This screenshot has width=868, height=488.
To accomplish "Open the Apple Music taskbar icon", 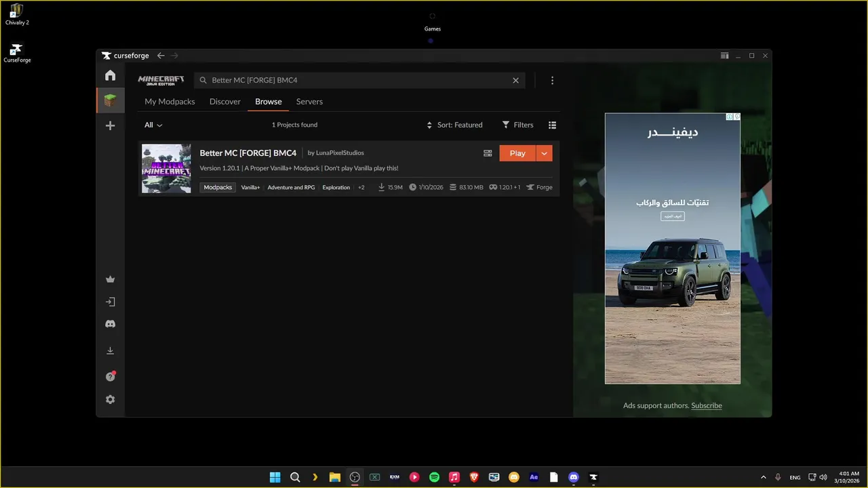I will coord(454,477).
